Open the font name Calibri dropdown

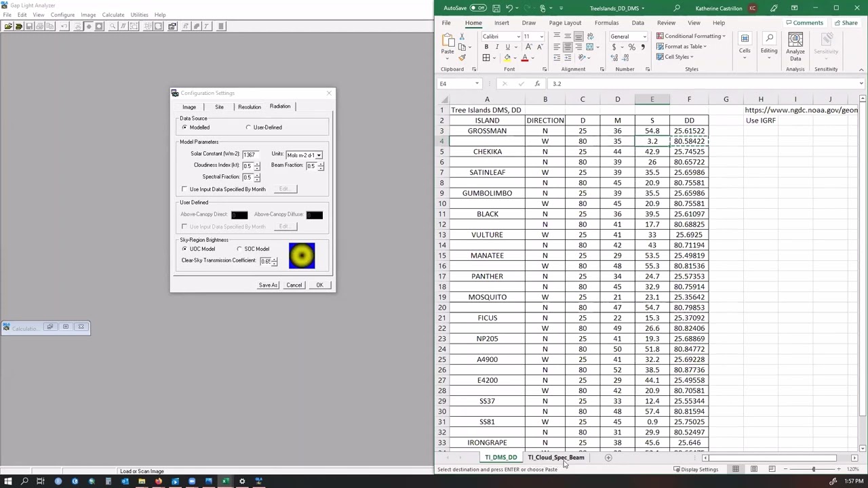[x=519, y=37]
